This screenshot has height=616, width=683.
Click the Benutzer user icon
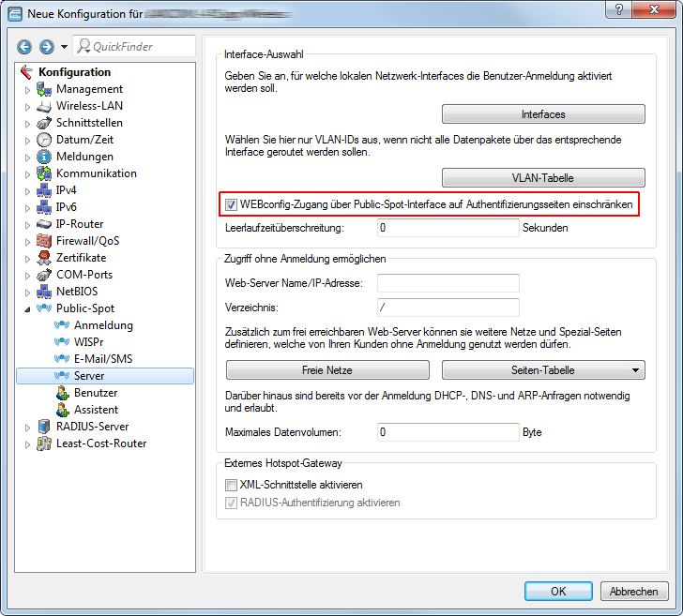coord(63,393)
